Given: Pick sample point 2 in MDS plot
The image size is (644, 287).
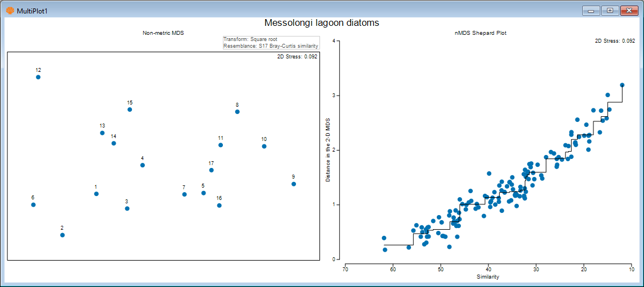Looking at the screenshot, I should point(62,235).
